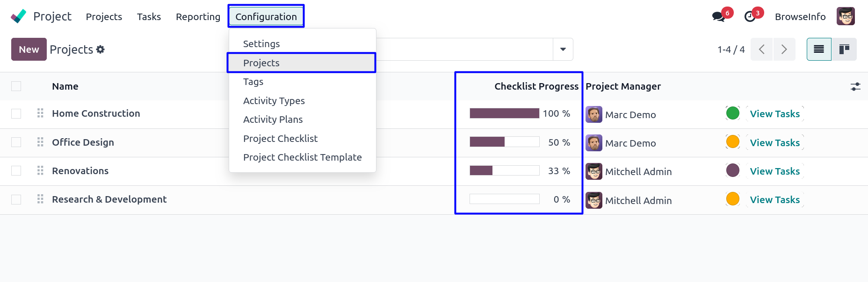
Task: Select Activity Types from the menu
Action: [x=274, y=101]
